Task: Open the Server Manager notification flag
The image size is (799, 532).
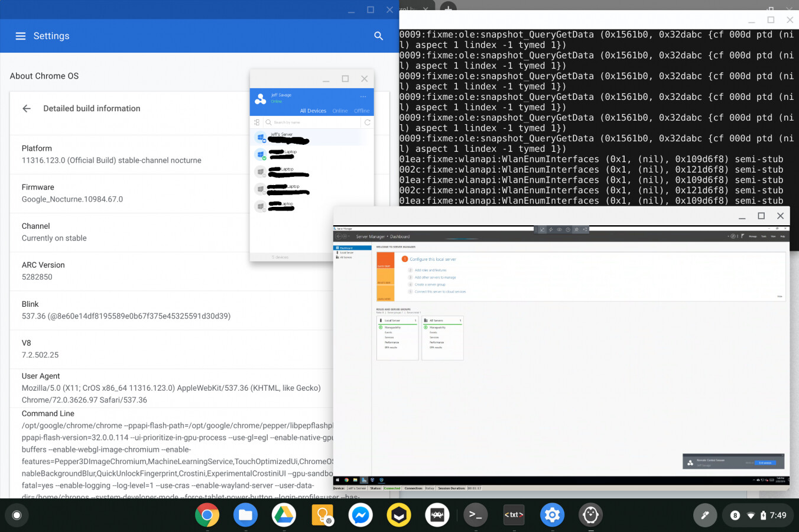Action: click(x=742, y=236)
